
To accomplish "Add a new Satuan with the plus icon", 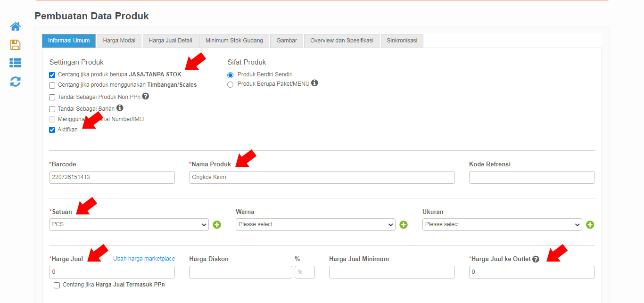I will click(x=217, y=225).
